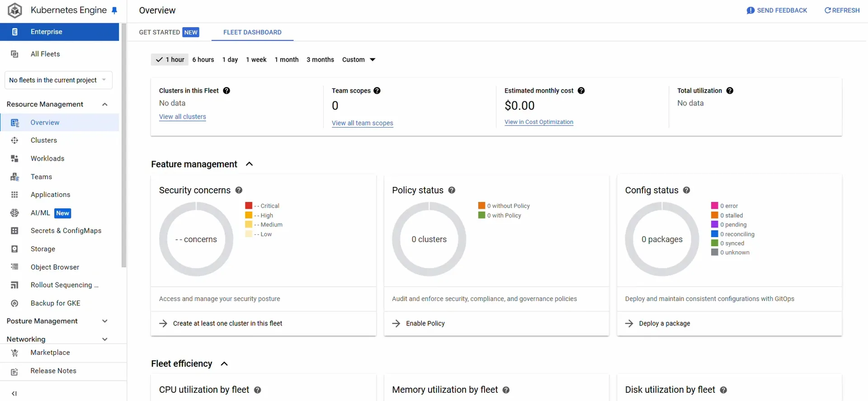This screenshot has width=868, height=401.
Task: Click Send Feedback button
Action: 777,10
